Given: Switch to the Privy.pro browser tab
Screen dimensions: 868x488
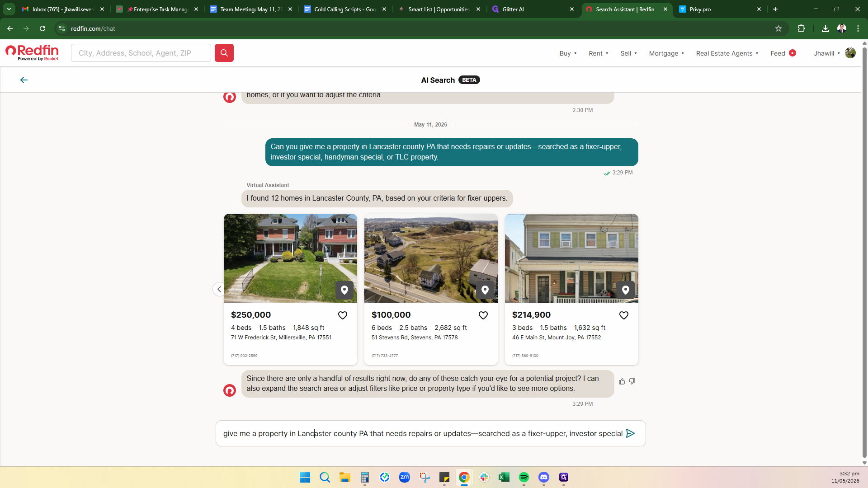Looking at the screenshot, I should (x=719, y=9).
